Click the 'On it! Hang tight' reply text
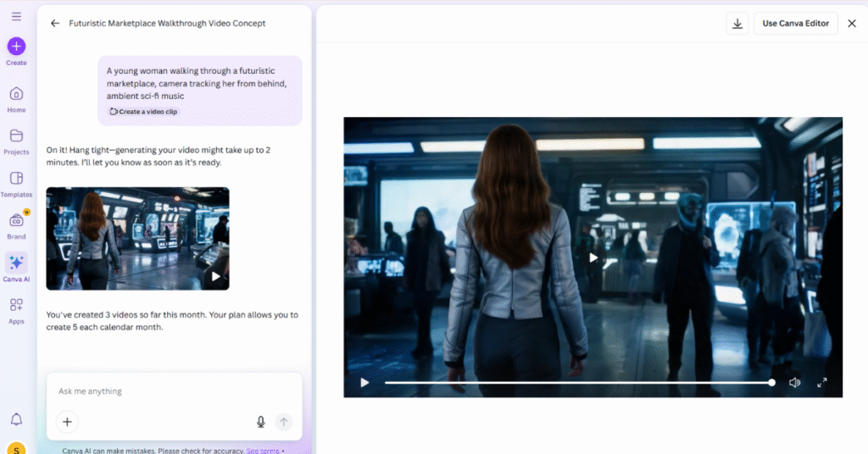The image size is (868, 454). coord(159,157)
